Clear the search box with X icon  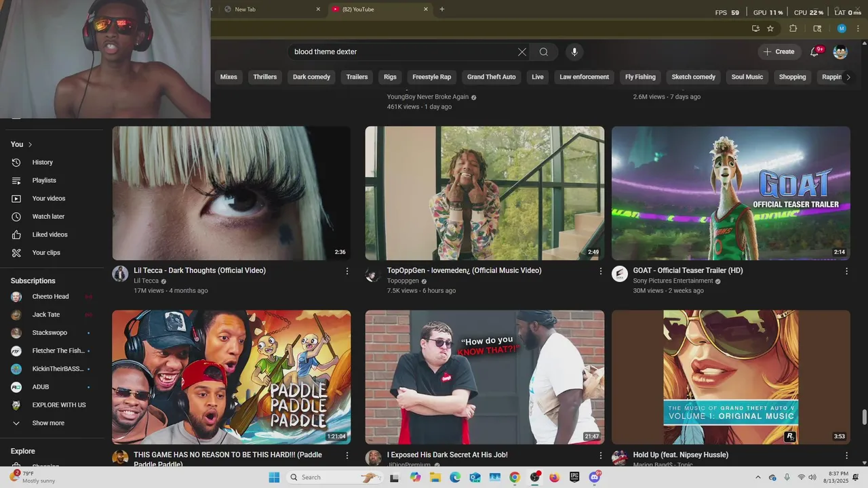point(522,52)
